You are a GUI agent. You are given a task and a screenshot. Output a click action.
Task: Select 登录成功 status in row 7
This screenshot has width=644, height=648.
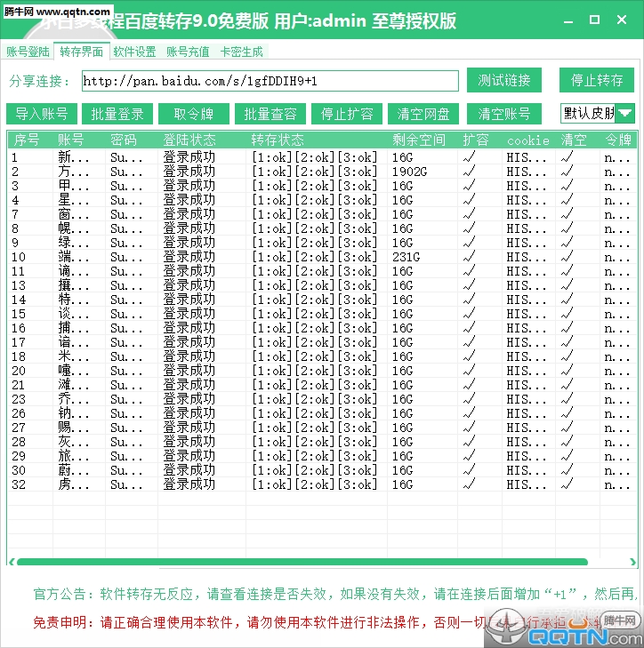189,214
